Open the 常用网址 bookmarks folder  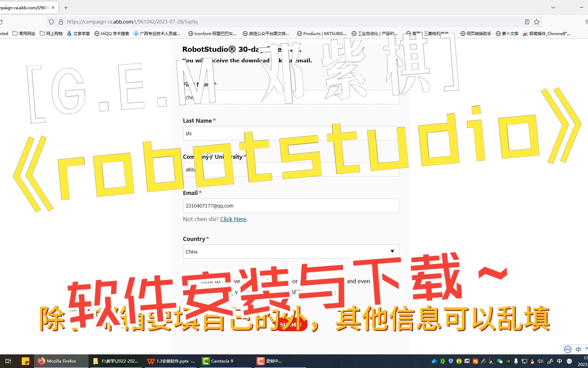coord(24,33)
